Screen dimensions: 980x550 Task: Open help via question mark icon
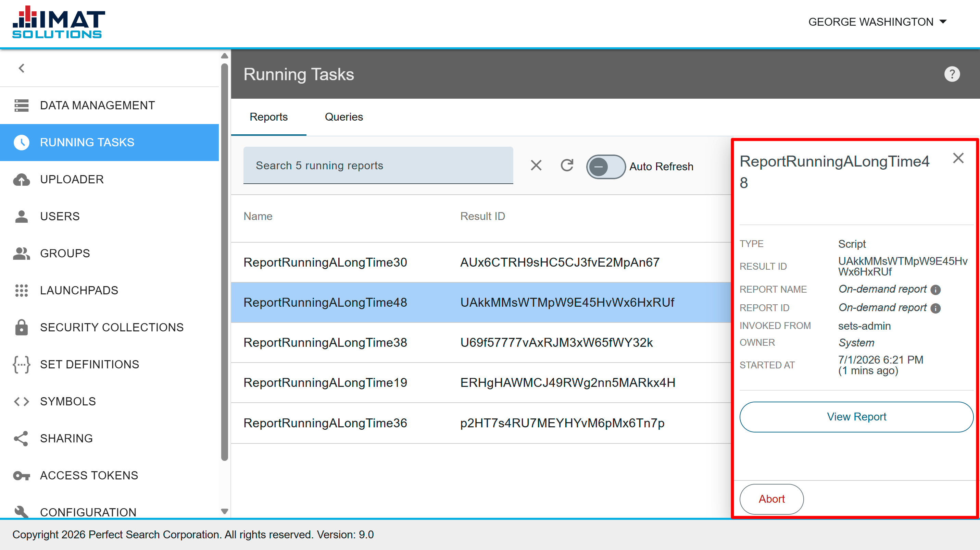[952, 74]
